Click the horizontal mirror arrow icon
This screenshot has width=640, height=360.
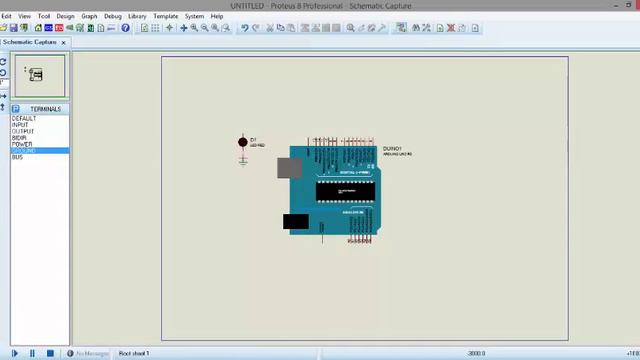(x=3, y=96)
